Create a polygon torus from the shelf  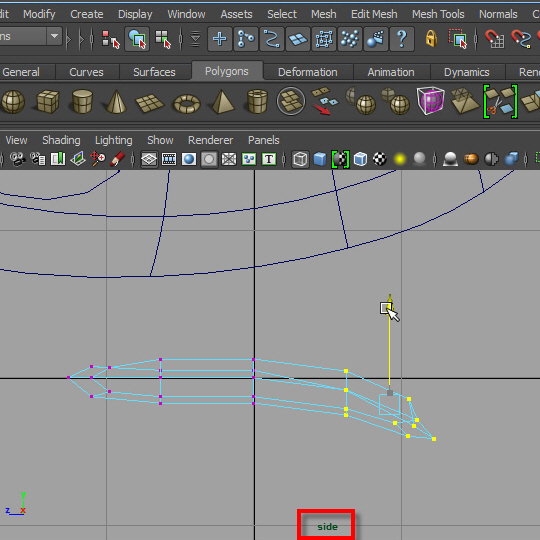coord(187,103)
